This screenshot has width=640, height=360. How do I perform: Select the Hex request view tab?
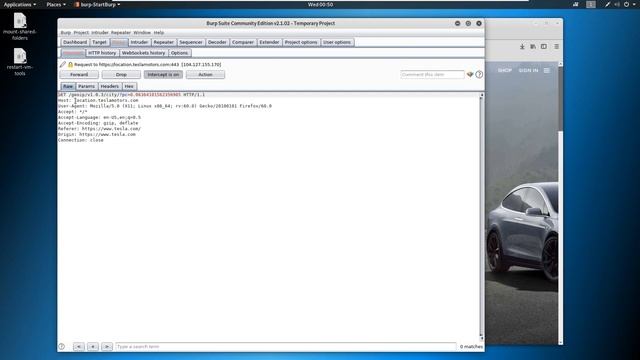click(x=129, y=87)
